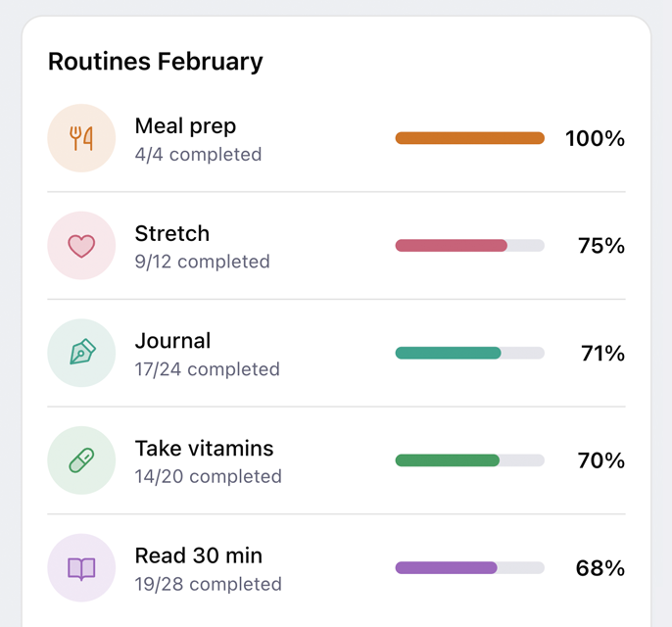Click the 9/12 completed subtitle
The width and height of the screenshot is (672, 627).
202,262
